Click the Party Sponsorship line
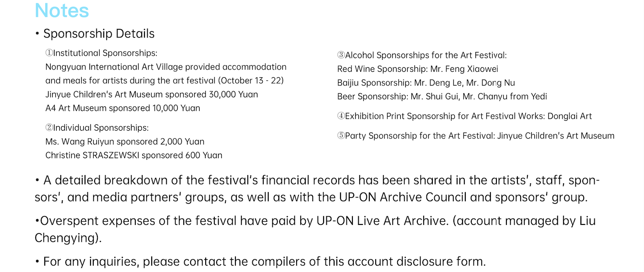 pyautogui.click(x=475, y=136)
